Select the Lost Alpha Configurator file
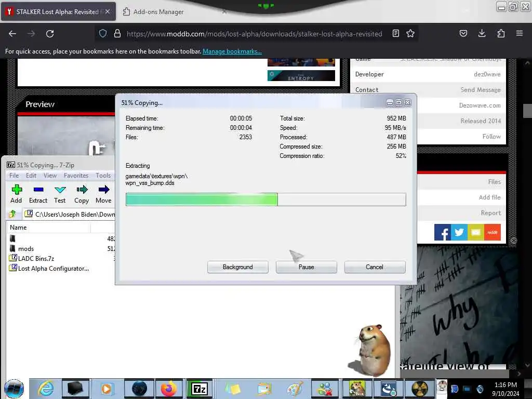 pyautogui.click(x=54, y=269)
